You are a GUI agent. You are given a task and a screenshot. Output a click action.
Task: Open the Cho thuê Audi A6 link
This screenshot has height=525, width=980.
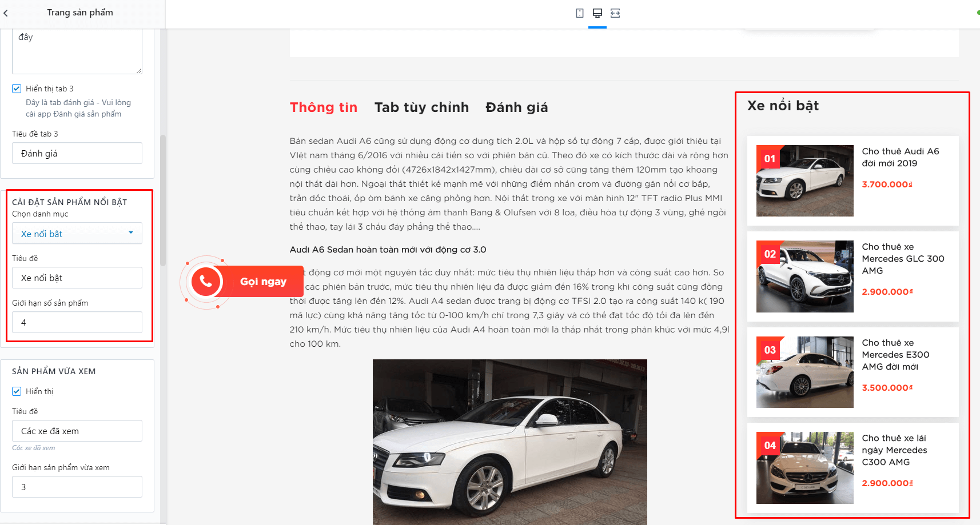click(901, 157)
